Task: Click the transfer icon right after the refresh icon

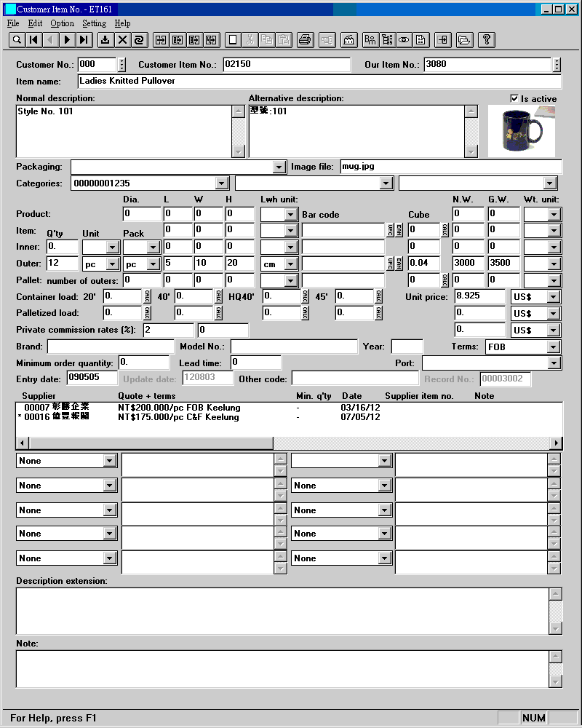Action: coord(161,40)
